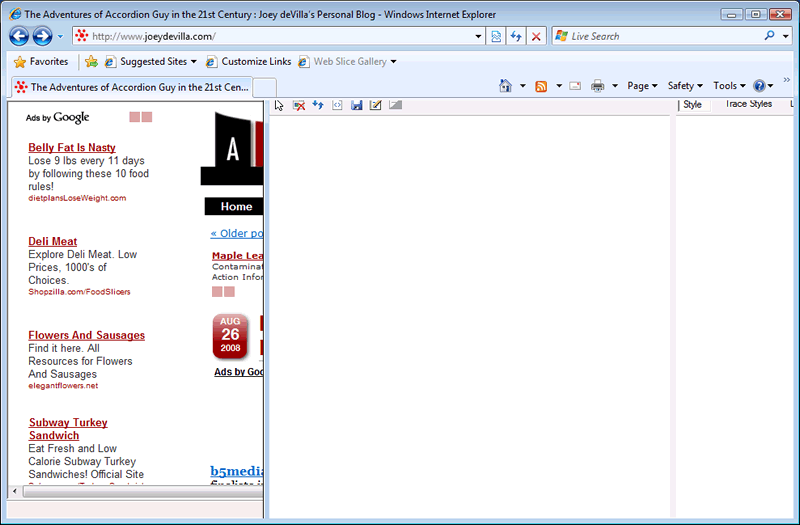The width and height of the screenshot is (800, 525).
Task: Expand the address bar URL history dropdown
Action: click(478, 36)
